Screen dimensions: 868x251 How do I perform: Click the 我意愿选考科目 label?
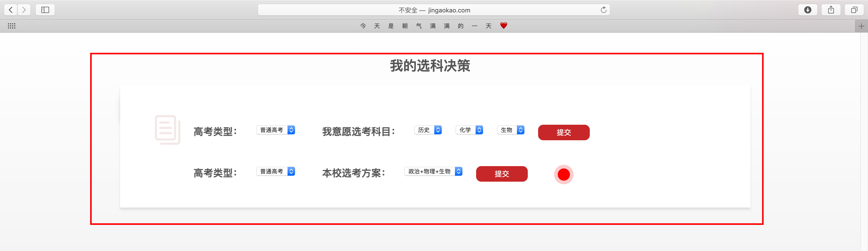pyautogui.click(x=359, y=131)
